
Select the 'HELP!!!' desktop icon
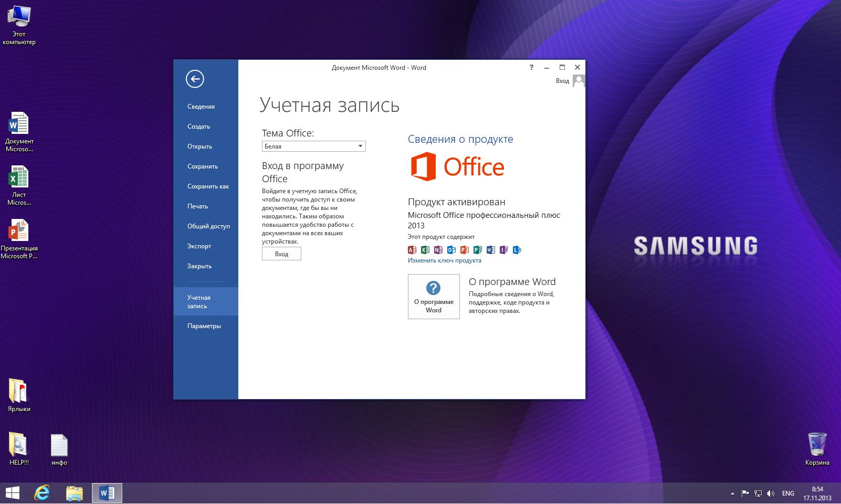click(x=19, y=449)
